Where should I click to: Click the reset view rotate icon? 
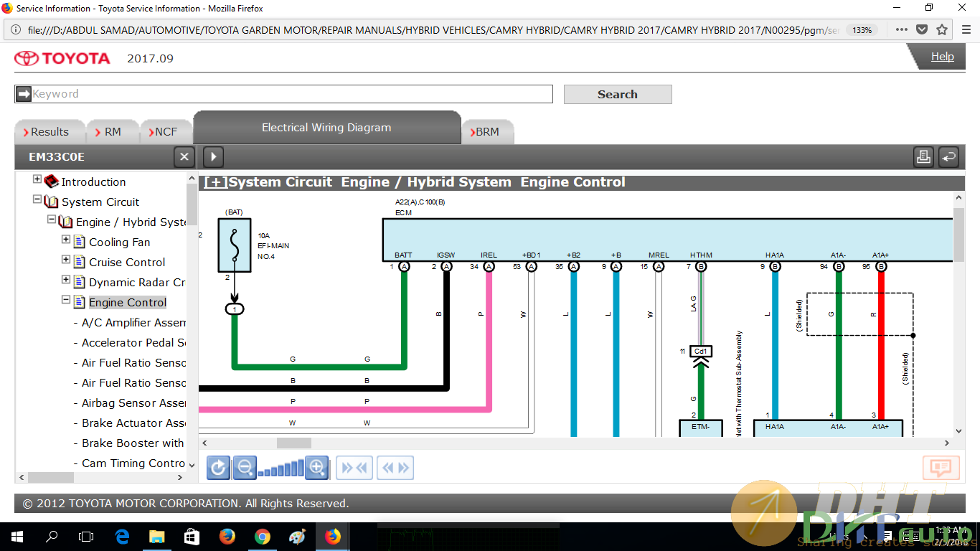(x=218, y=468)
